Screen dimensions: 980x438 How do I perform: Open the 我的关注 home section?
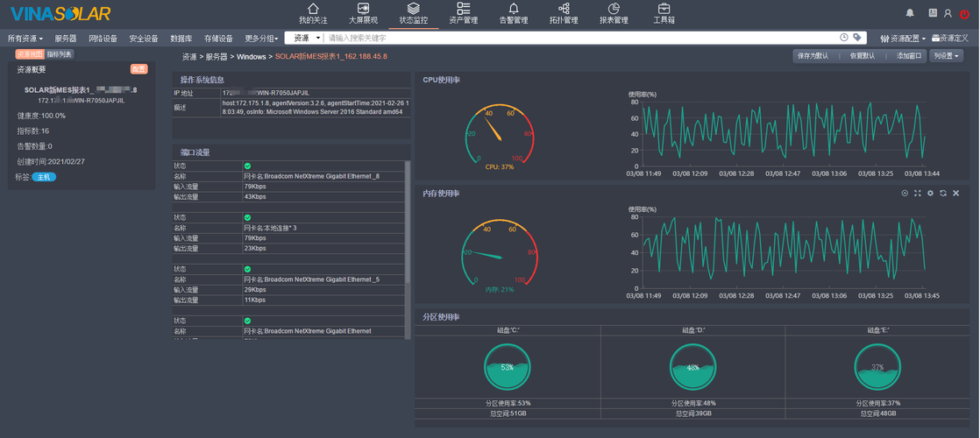(313, 13)
